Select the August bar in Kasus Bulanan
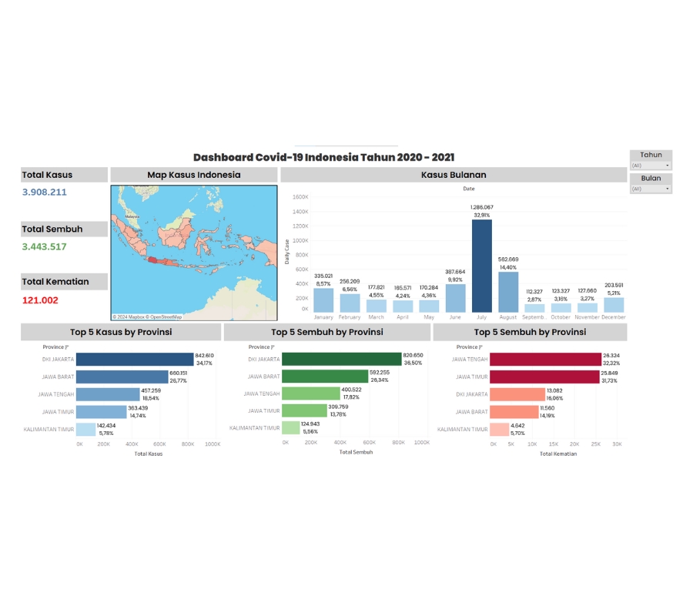 coord(508,292)
